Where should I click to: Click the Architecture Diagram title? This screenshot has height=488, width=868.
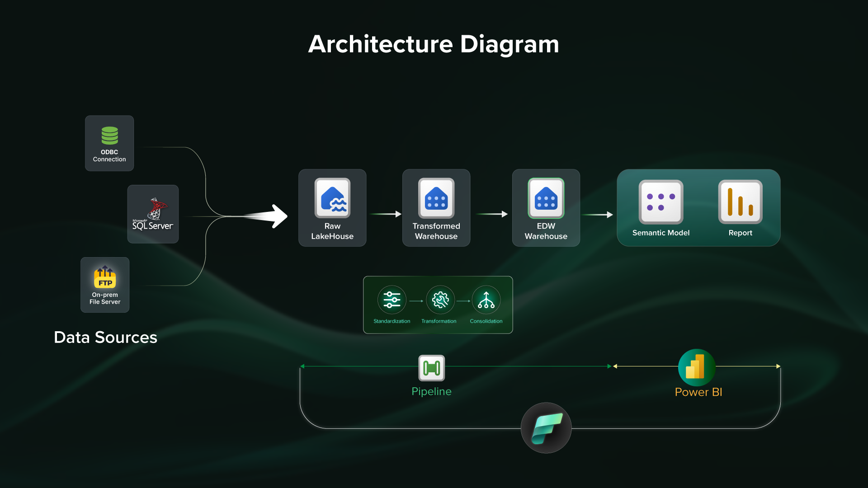click(434, 44)
